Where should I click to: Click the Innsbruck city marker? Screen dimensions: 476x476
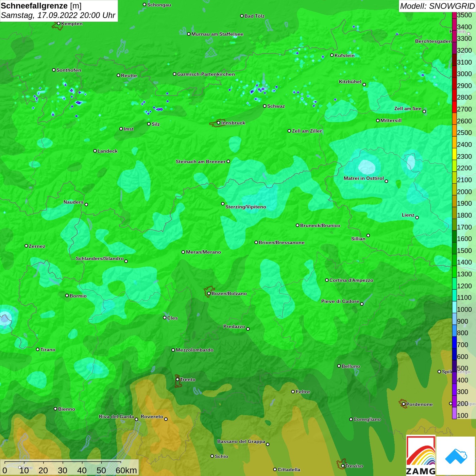click(218, 123)
